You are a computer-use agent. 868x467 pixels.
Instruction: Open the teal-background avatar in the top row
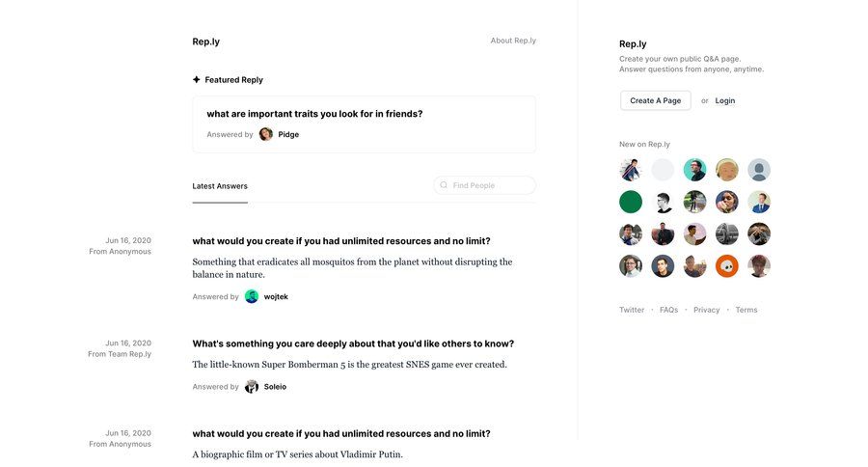pos(694,170)
